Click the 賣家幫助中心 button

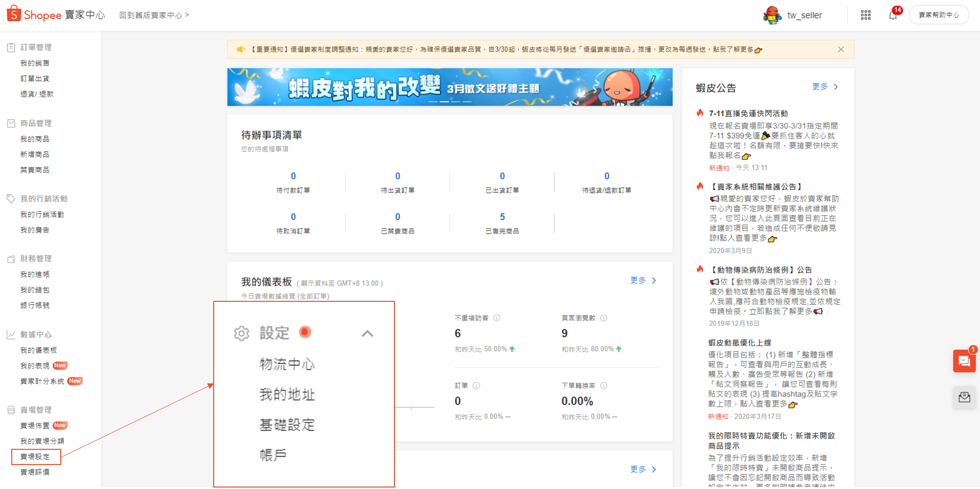[x=938, y=15]
